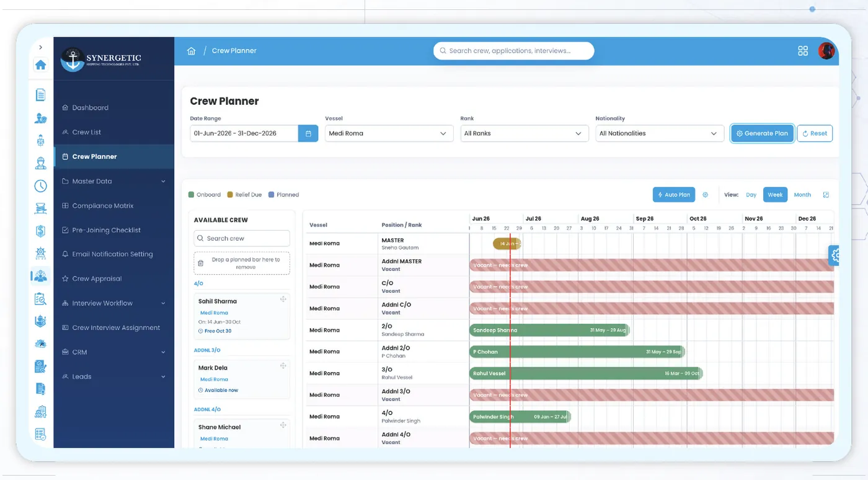Expand the Master Data submenu

163,182
